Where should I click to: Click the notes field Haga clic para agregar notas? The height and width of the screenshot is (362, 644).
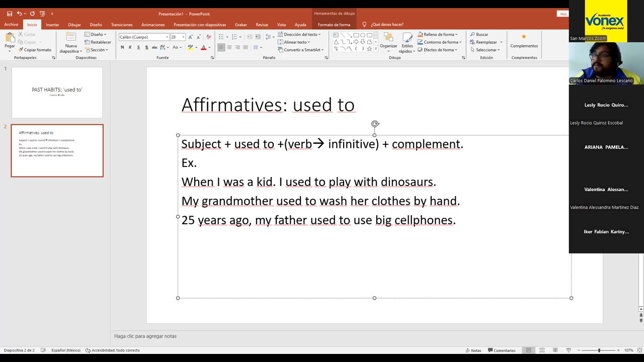point(145,336)
